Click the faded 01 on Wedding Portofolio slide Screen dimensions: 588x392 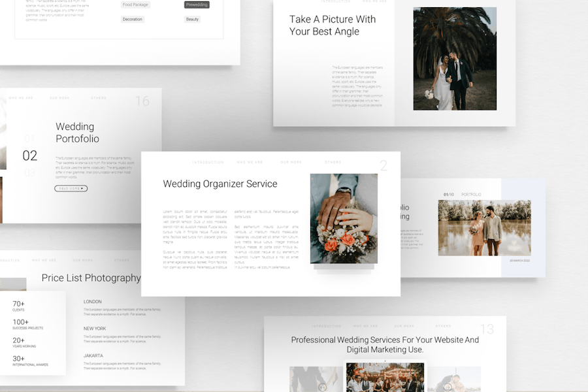pyautogui.click(x=29, y=139)
